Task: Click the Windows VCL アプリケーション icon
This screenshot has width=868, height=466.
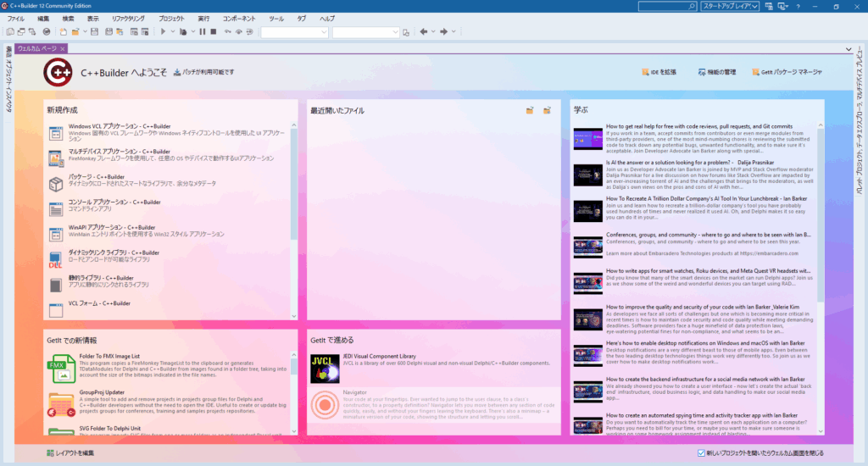Action: click(56, 133)
